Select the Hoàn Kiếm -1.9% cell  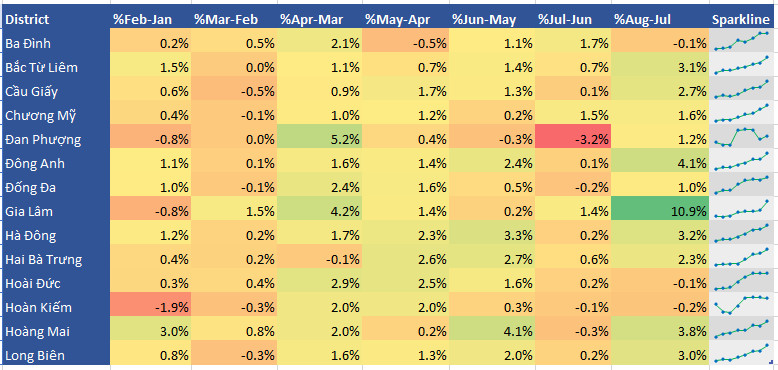(150, 305)
